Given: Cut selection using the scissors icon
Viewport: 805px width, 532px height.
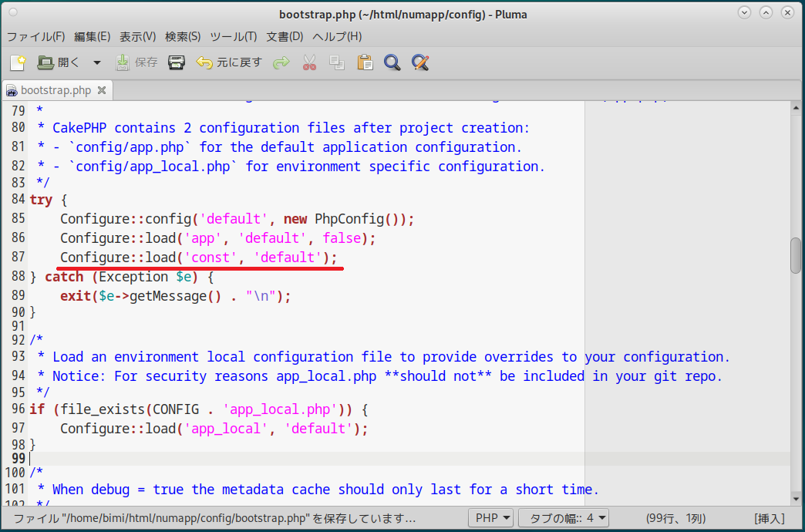Looking at the screenshot, I should point(309,62).
